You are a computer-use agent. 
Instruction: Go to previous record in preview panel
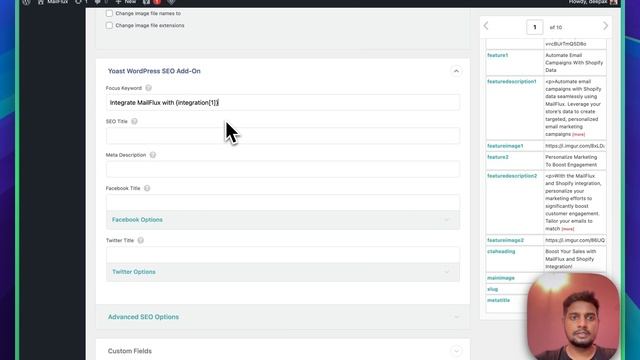coord(486,26)
